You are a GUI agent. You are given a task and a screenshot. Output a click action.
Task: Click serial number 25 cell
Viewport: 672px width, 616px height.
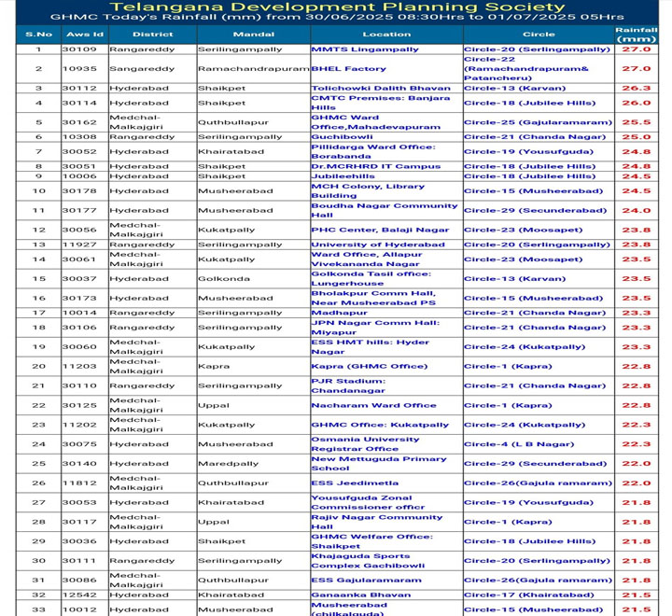click(x=38, y=463)
